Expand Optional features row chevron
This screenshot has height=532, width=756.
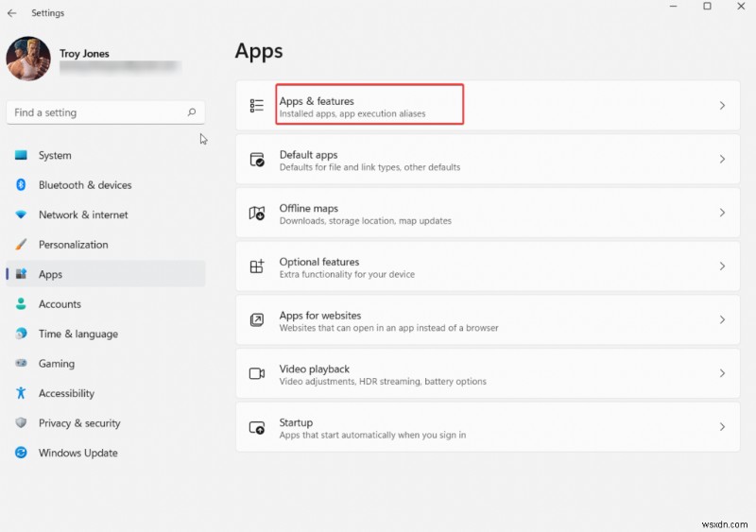tap(722, 266)
